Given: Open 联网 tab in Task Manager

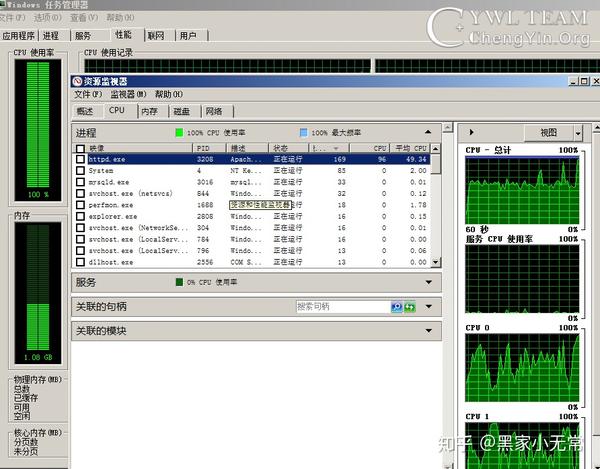Looking at the screenshot, I should click(156, 36).
